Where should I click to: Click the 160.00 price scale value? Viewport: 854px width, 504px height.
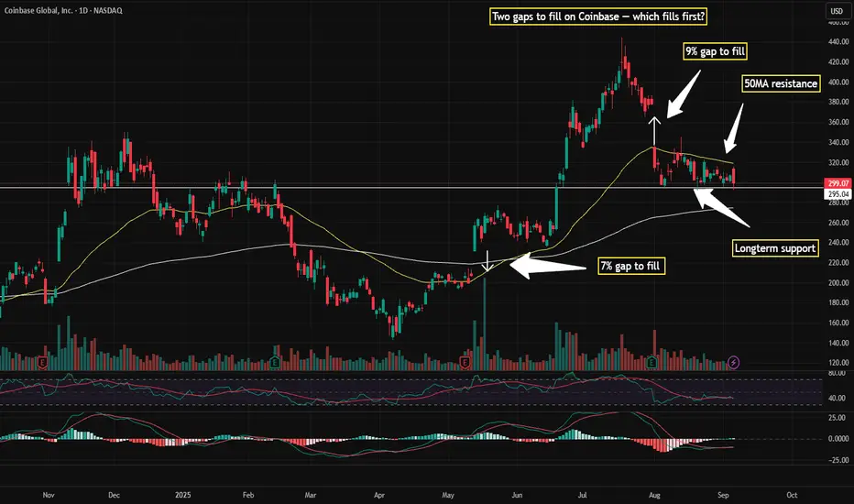tap(838, 323)
